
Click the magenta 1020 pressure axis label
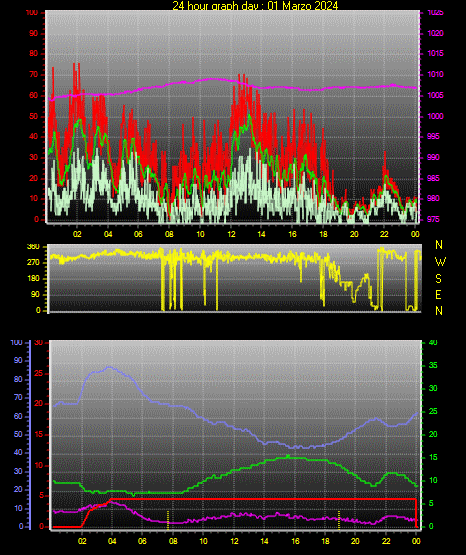435,33
